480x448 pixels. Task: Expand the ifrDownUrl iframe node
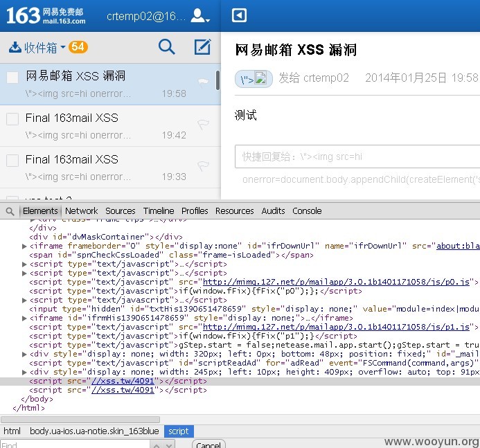(24, 246)
